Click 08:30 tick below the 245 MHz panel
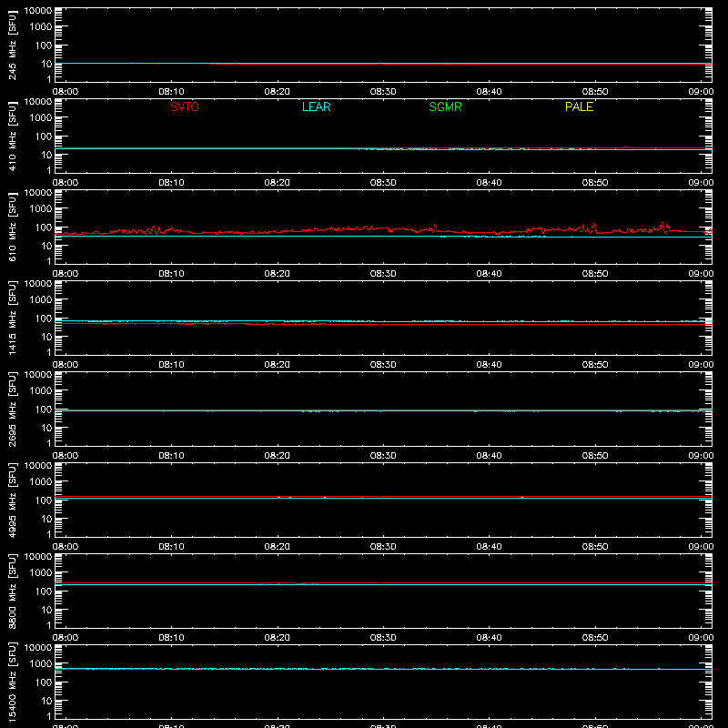 tap(383, 92)
